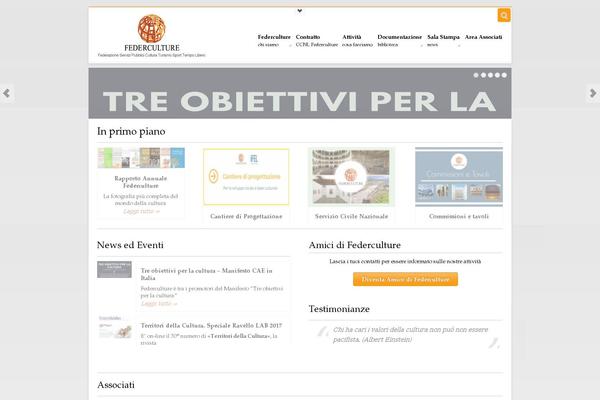Open Cantiere di Progettazione title link
The width and height of the screenshot is (600, 400).
tap(246, 216)
